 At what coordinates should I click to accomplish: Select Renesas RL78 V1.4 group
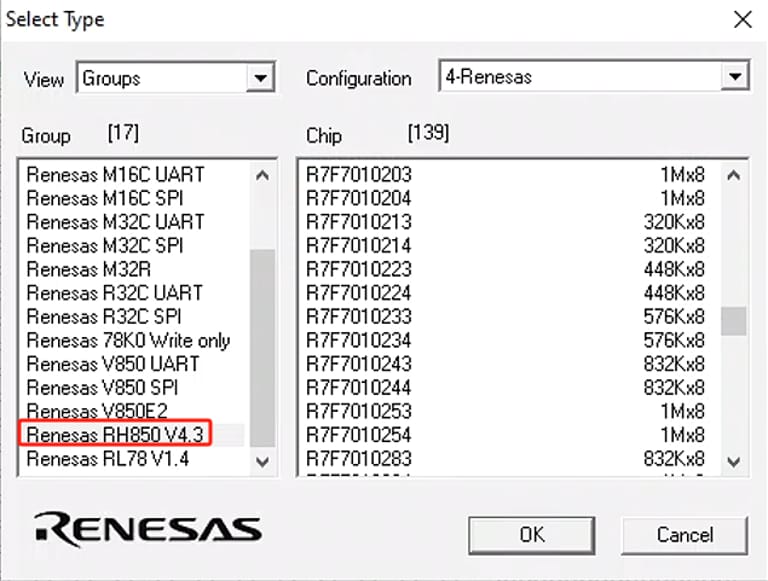[108, 459]
